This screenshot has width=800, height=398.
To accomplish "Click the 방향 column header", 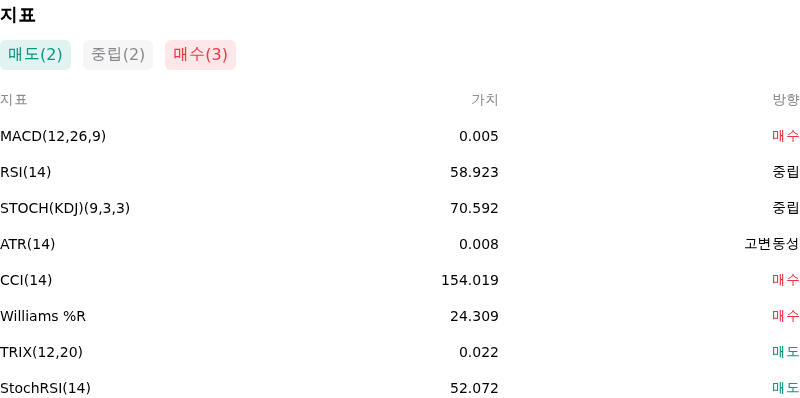I will click(786, 100).
